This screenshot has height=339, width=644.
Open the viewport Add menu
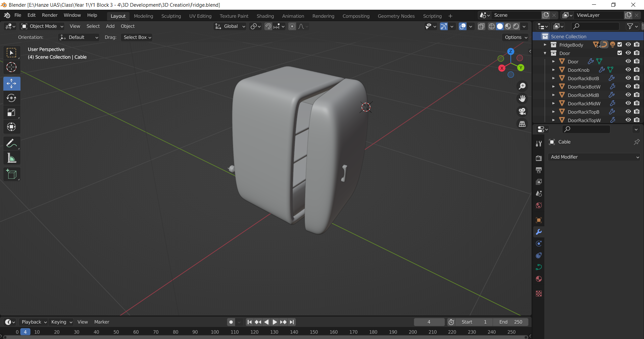coord(110,26)
